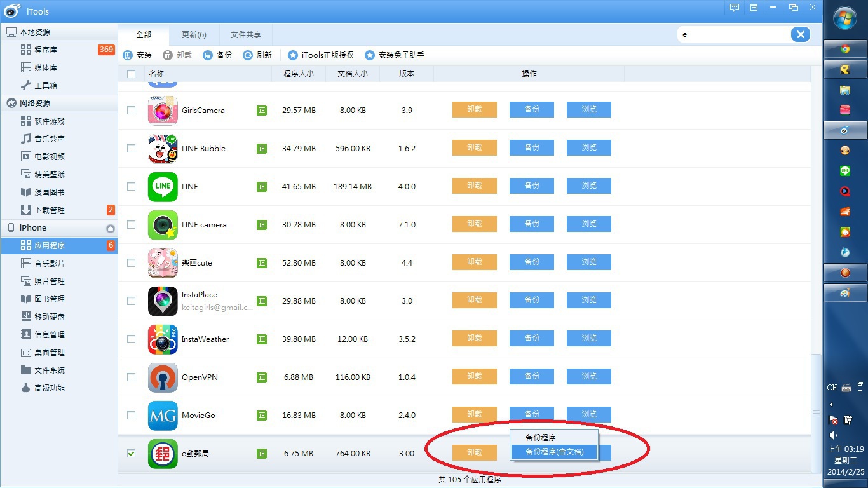Screen dimensions: 868x488
Task: Open 信息管理 message management
Action: point(58,334)
